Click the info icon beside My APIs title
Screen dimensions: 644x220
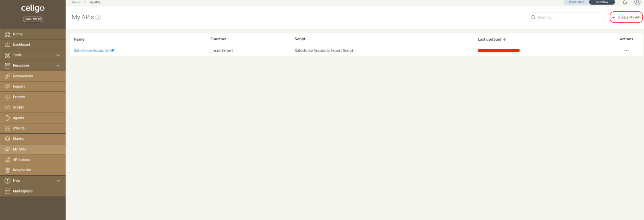pyautogui.click(x=98, y=17)
